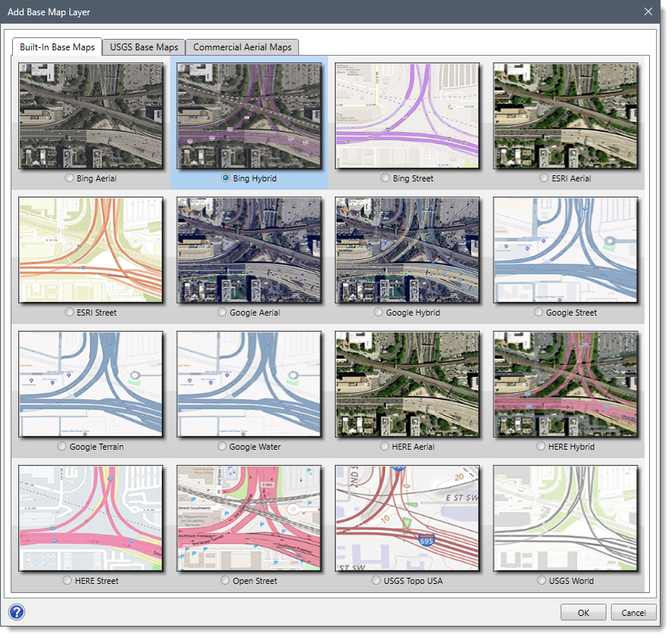The width and height of the screenshot is (672, 638).
Task: Click the Google Water preview image
Action: pyautogui.click(x=249, y=384)
